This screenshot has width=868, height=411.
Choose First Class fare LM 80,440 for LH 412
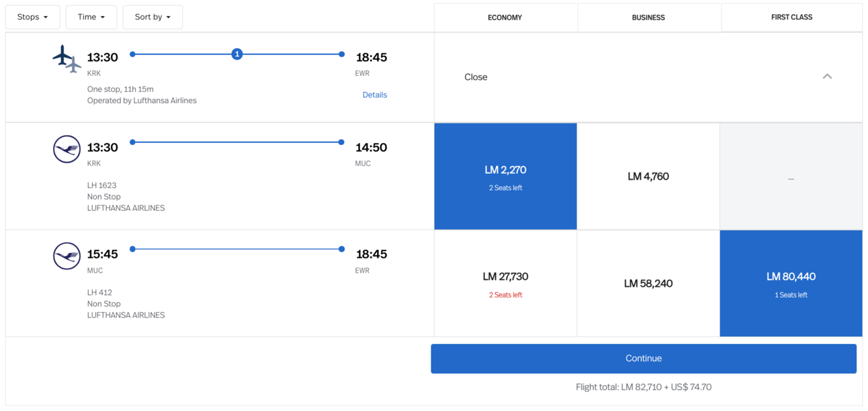[x=791, y=283]
